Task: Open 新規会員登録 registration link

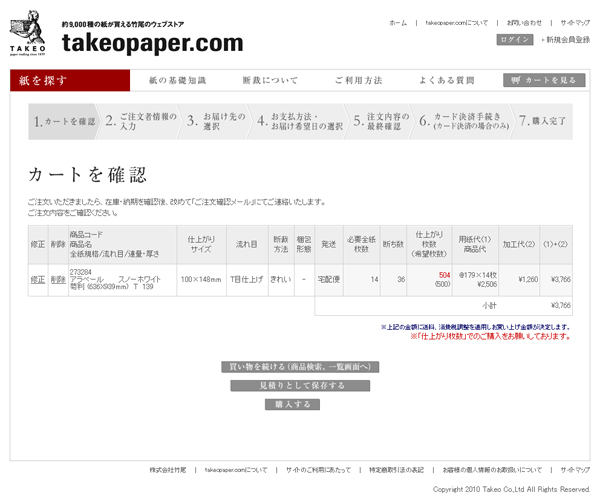Action: click(x=566, y=39)
